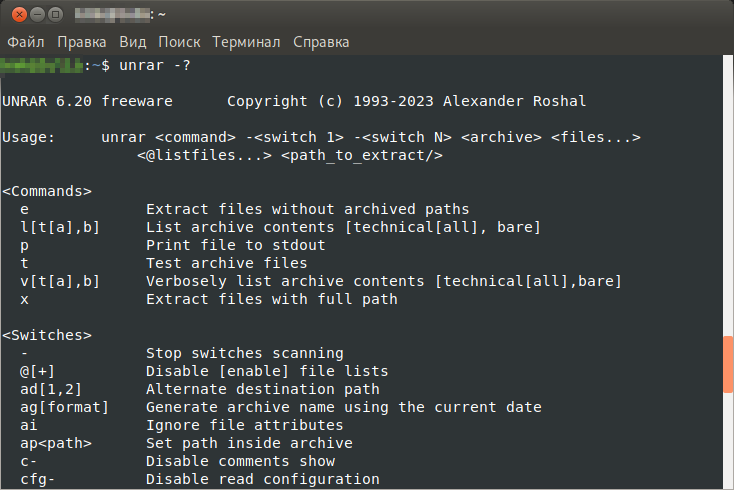Click 'Disable read configuration' text
The height and width of the screenshot is (490, 734).
coord(263,479)
